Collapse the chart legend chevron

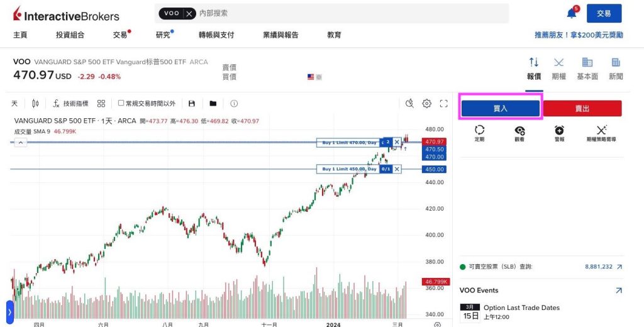point(20,143)
